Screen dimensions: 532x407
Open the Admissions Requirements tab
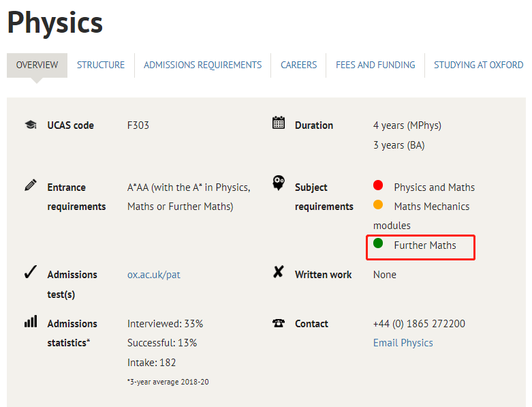pyautogui.click(x=202, y=65)
